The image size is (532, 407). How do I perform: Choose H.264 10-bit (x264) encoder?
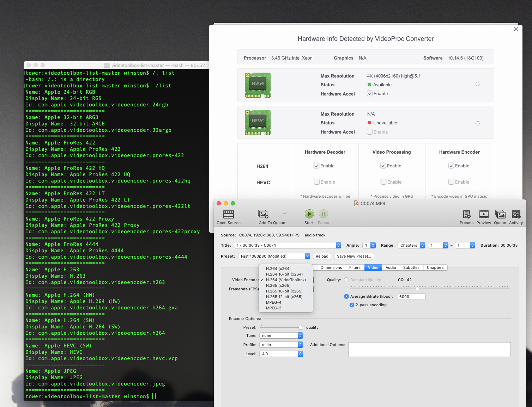coord(286,274)
